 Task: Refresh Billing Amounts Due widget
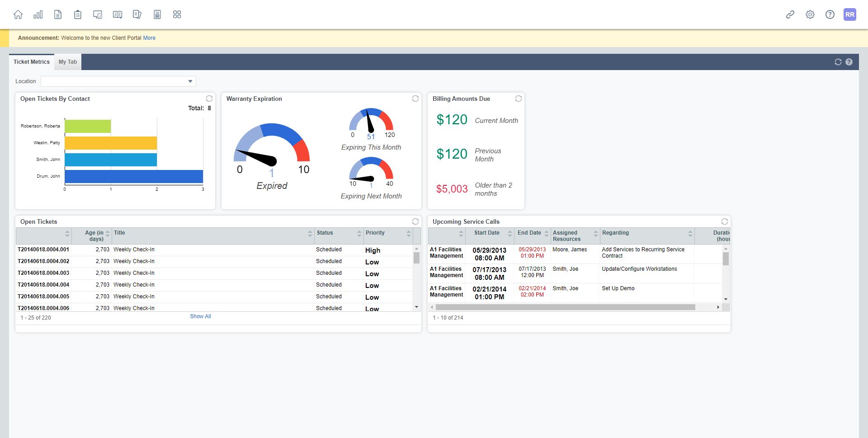click(519, 99)
